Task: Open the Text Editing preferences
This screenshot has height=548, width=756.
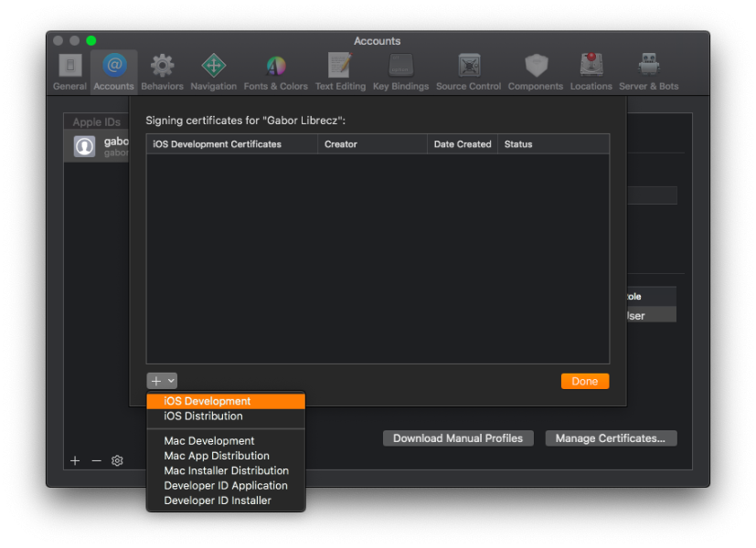Action: (x=340, y=71)
